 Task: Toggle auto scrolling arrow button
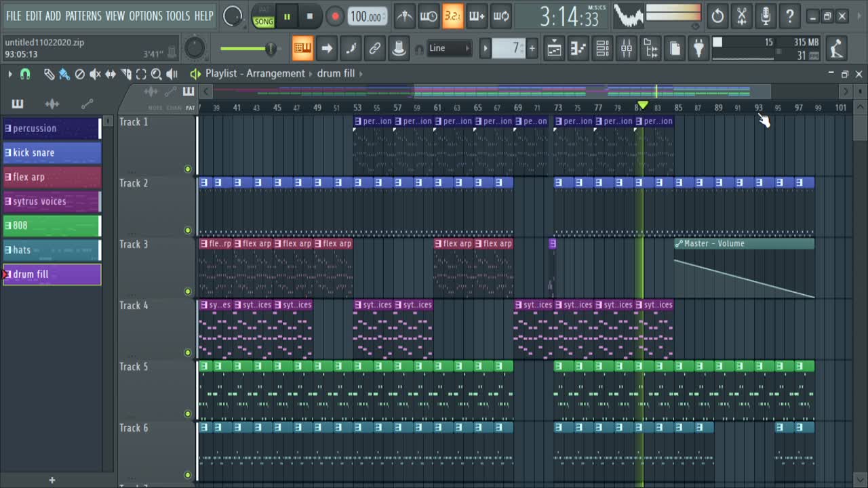327,48
